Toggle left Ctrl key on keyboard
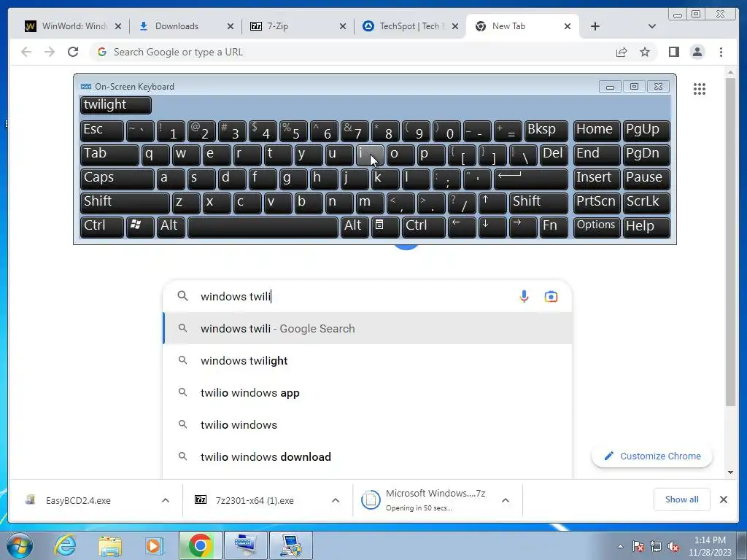 102,227
